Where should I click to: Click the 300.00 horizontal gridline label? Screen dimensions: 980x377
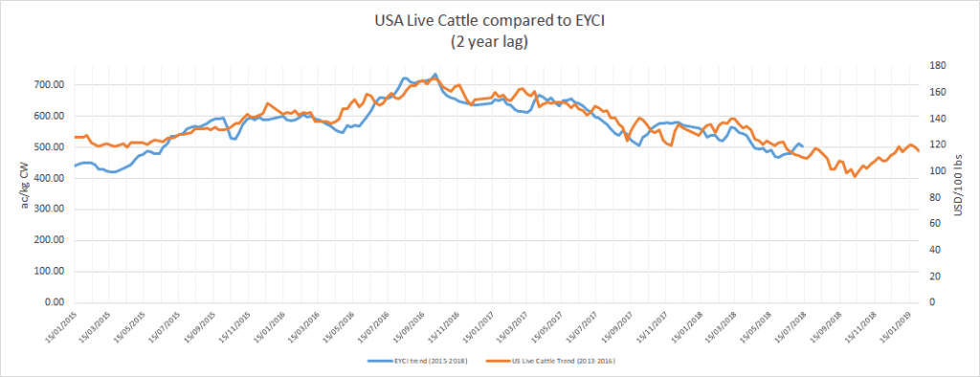click(x=53, y=210)
